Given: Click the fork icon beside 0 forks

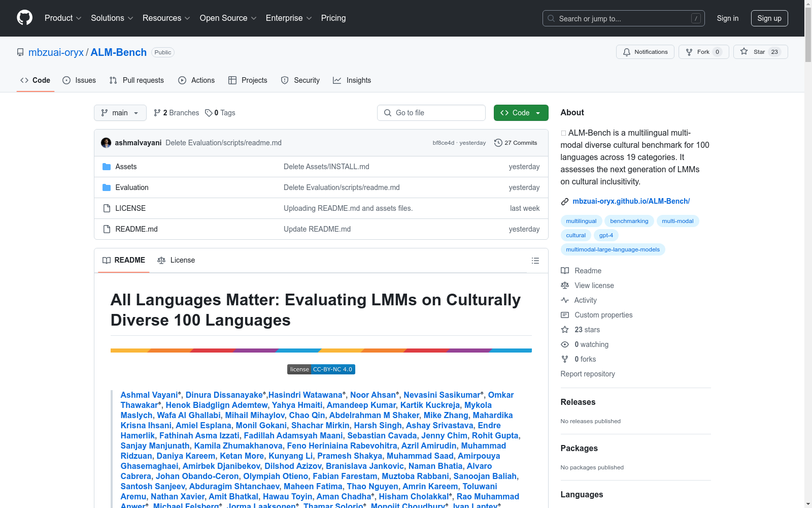Looking at the screenshot, I should (565, 359).
